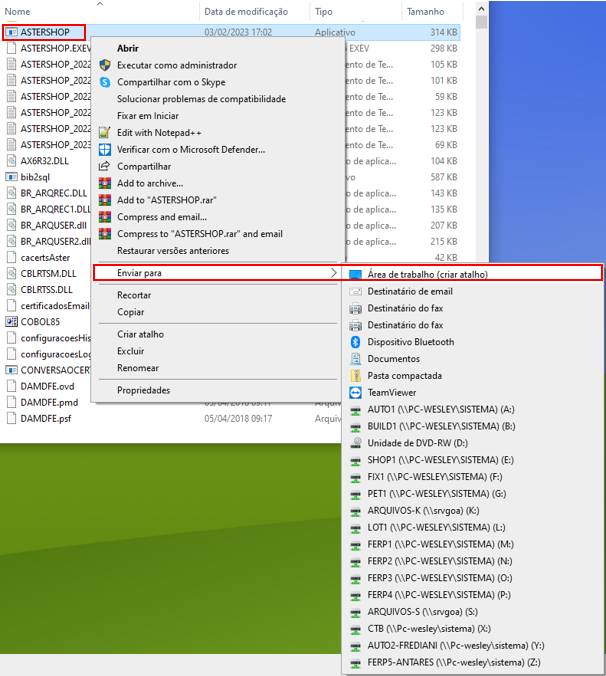
Task: Click the TeamViewer icon in the submenu
Action: [x=355, y=392]
